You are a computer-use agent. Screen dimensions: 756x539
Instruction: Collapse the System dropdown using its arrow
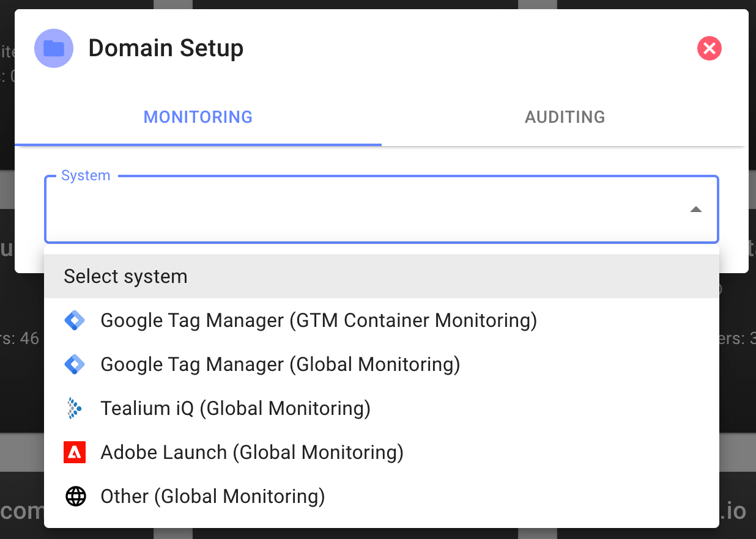pos(695,210)
